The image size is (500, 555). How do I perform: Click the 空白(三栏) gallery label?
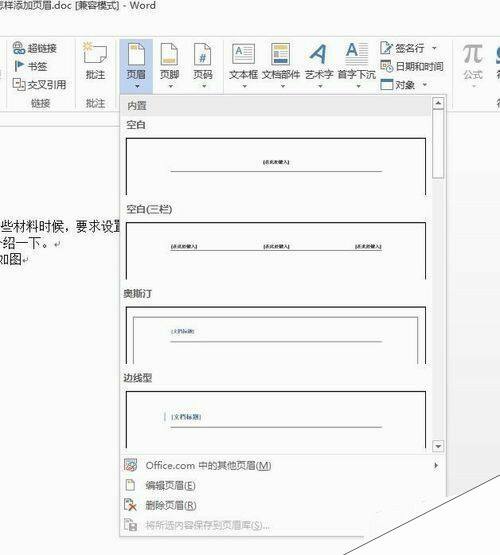[149, 209]
